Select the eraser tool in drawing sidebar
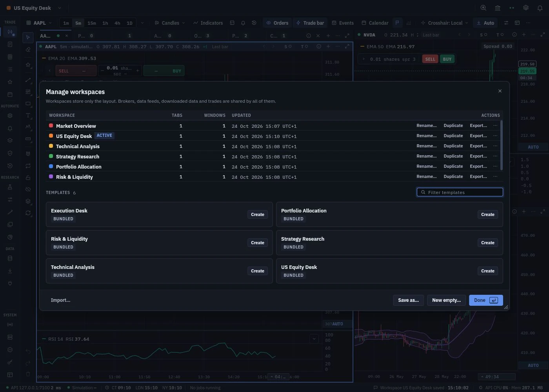 (28, 49)
